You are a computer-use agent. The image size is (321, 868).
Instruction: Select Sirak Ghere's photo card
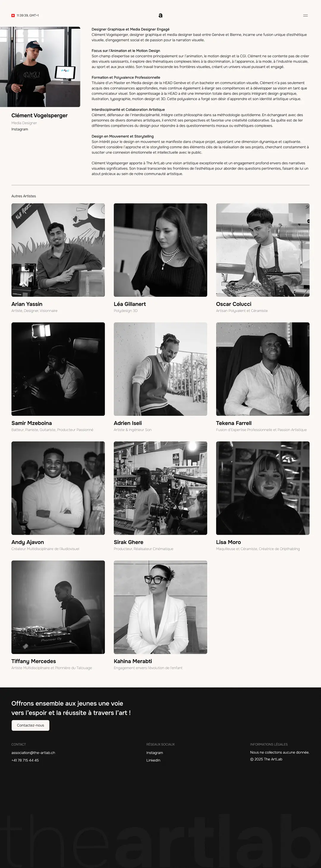pyautogui.click(x=160, y=488)
